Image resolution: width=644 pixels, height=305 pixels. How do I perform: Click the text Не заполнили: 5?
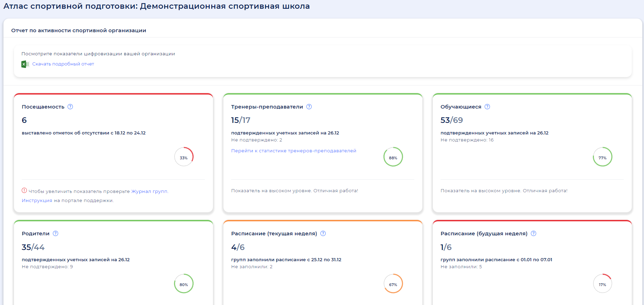(461, 267)
